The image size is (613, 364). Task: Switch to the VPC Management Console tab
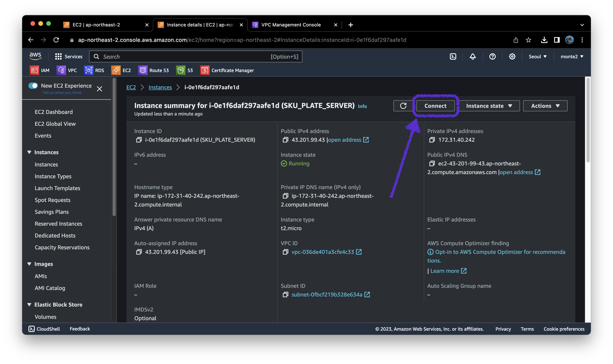tap(291, 25)
